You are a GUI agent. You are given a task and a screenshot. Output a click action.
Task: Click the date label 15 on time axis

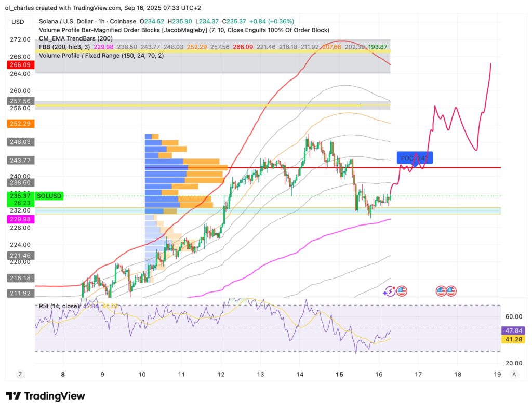point(339,374)
